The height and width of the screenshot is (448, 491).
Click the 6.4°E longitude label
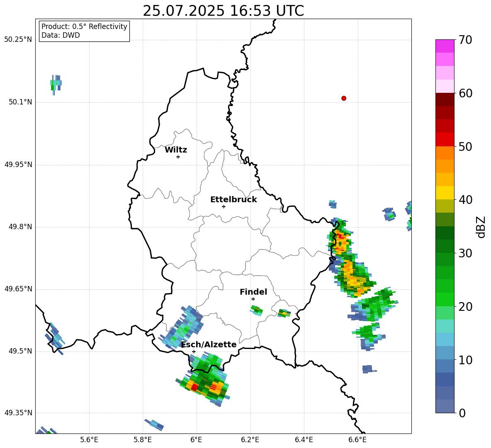click(304, 440)
